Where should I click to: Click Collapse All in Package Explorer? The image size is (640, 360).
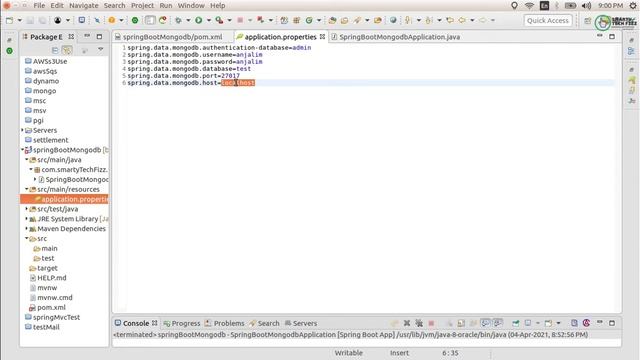55,50
